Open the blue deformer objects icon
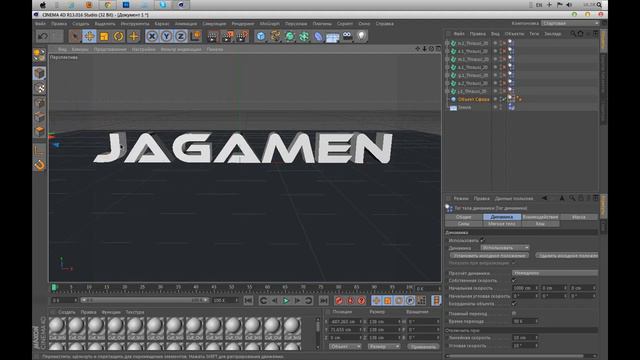The image size is (640, 360). tap(318, 36)
